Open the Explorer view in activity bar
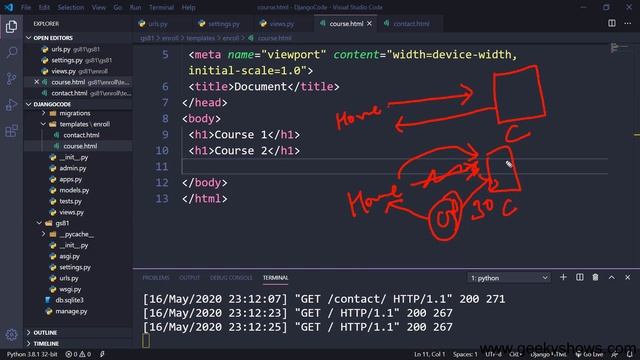Viewport: 640px width, 360px height. pyautogui.click(x=11, y=27)
